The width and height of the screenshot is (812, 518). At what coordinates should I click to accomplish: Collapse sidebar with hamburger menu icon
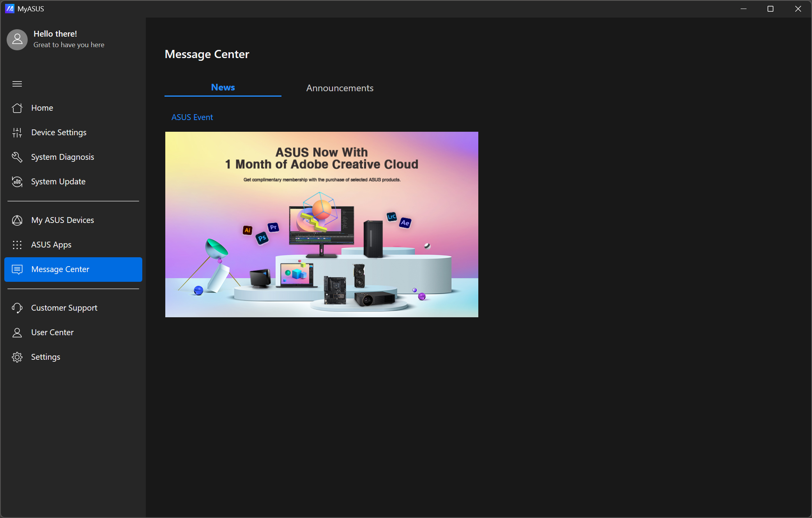click(17, 84)
